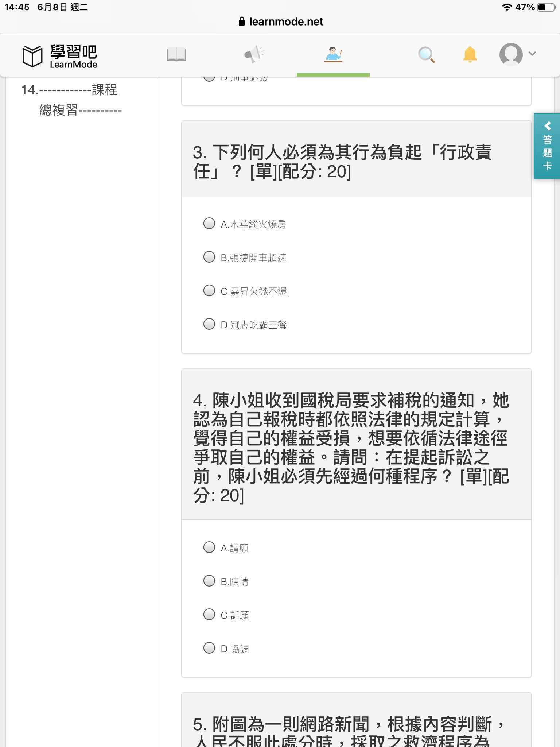Choose answer C.訴願 for question 4
This screenshot has width=560, height=747.
point(226,615)
